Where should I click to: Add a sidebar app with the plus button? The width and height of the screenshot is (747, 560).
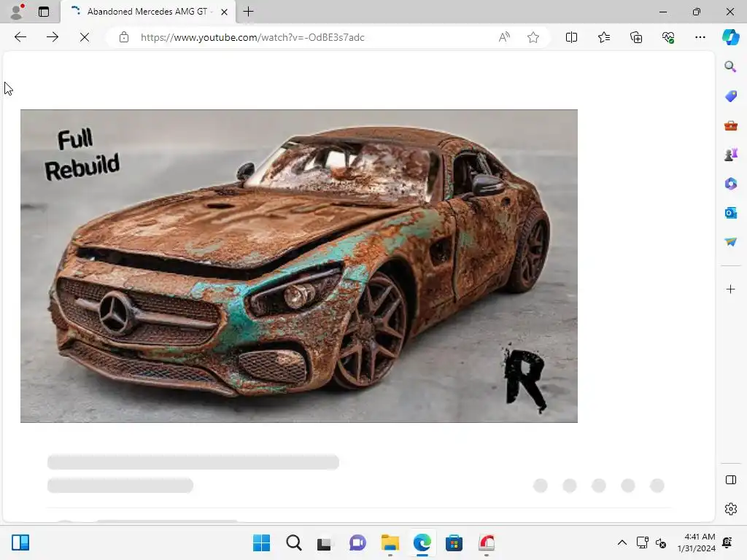[730, 289]
